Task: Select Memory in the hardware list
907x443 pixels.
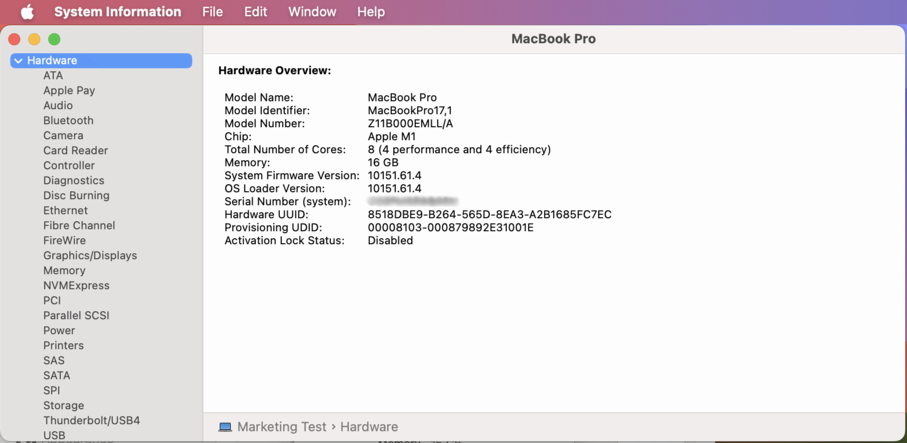Action: [64, 270]
